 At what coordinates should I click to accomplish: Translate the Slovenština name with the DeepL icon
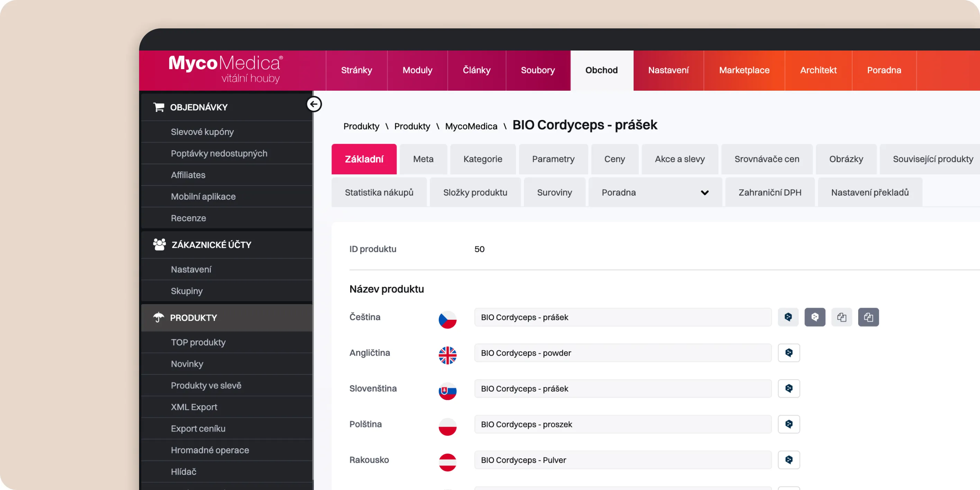[x=789, y=388]
